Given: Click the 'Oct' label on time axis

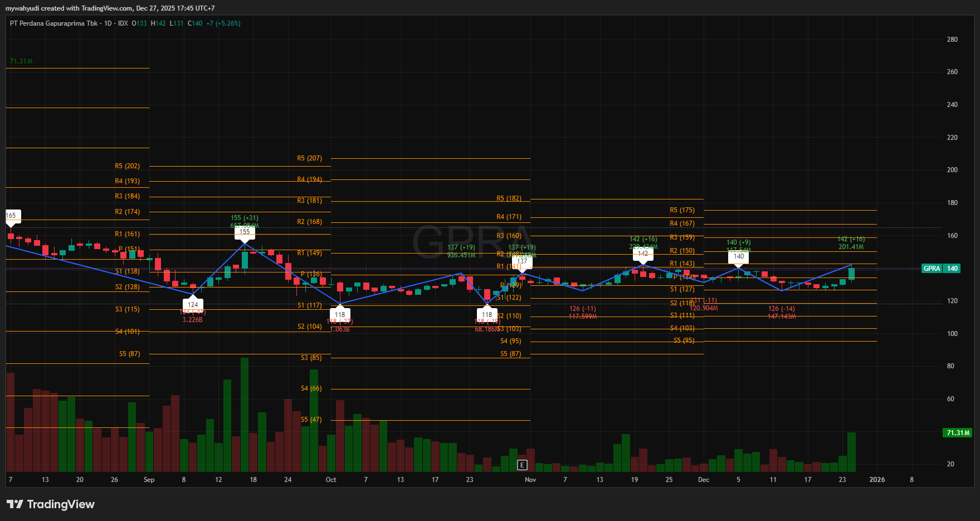Looking at the screenshot, I should coord(331,480).
